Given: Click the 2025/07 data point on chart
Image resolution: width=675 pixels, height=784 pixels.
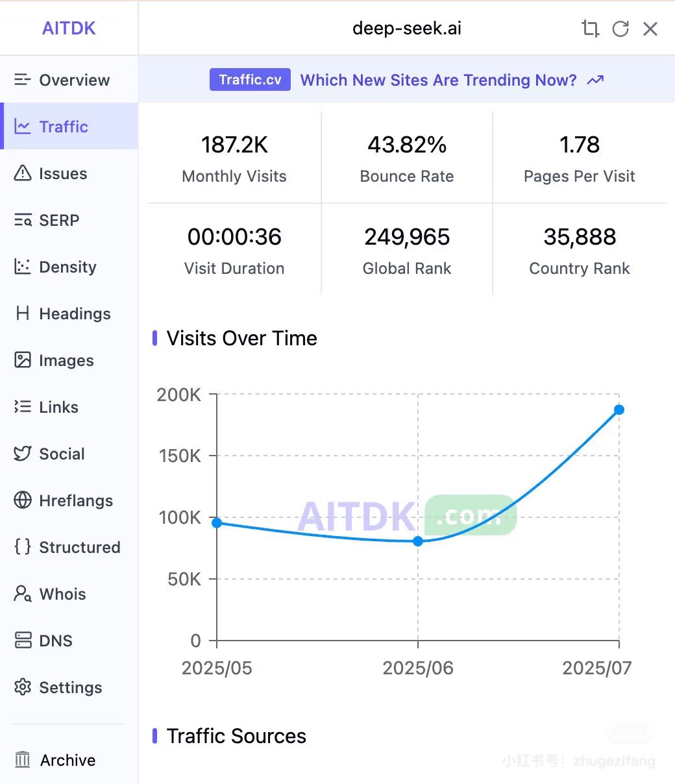Looking at the screenshot, I should (619, 410).
